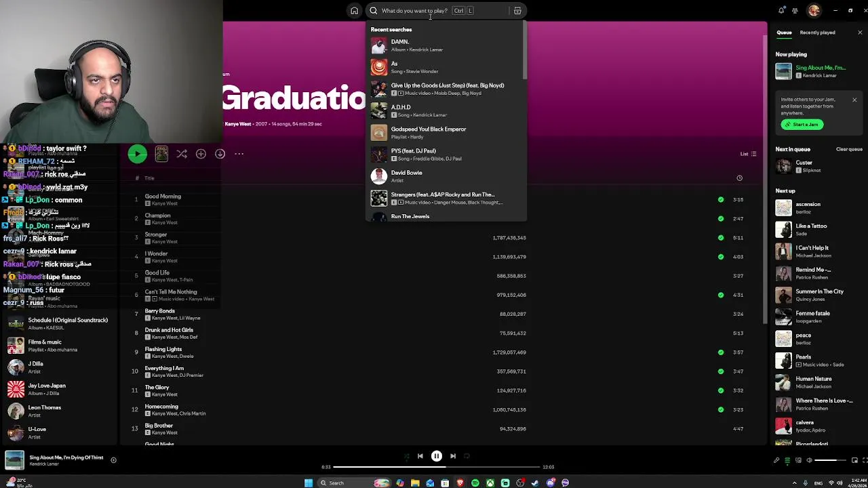
Task: Play Summer In The City from the queue
Action: 818,295
